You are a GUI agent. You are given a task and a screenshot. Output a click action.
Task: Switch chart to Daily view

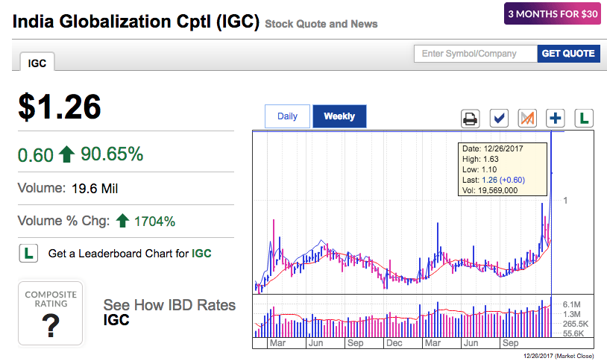(287, 116)
